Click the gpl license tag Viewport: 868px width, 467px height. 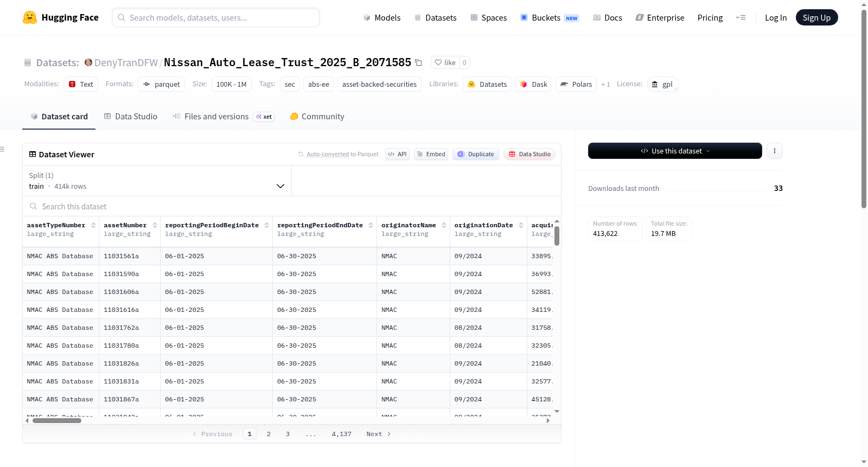click(662, 84)
